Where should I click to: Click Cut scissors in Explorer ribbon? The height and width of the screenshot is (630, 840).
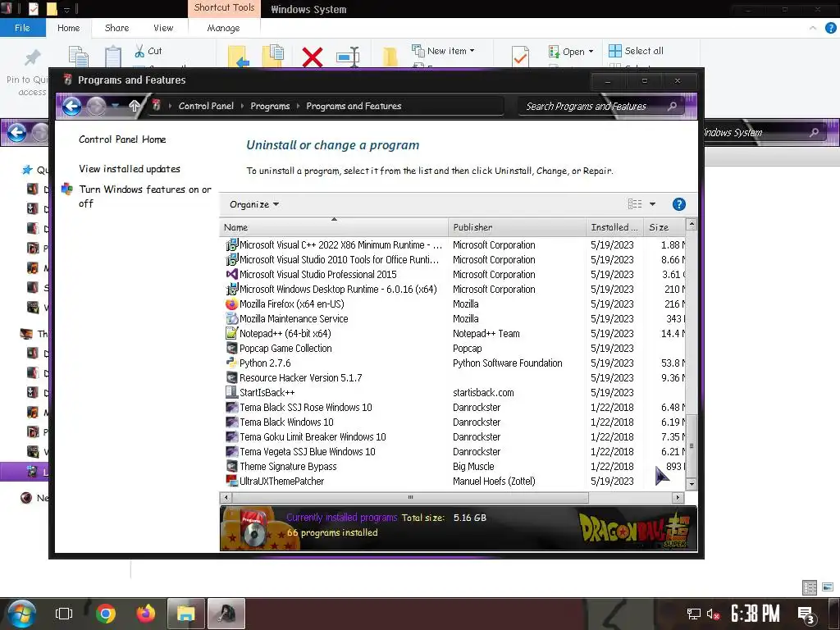(139, 51)
